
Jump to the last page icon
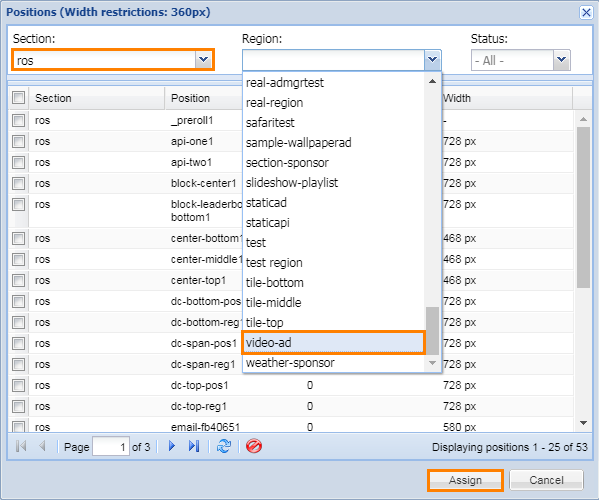[x=194, y=446]
